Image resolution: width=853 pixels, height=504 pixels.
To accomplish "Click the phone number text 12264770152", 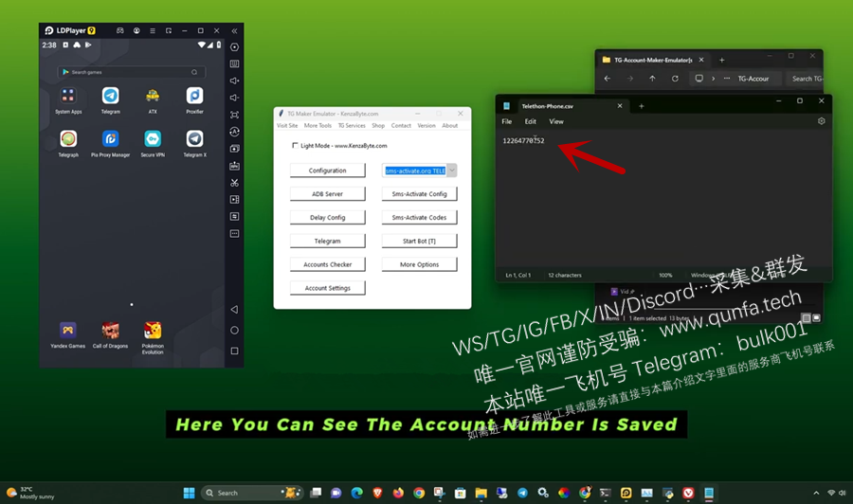I will click(523, 141).
